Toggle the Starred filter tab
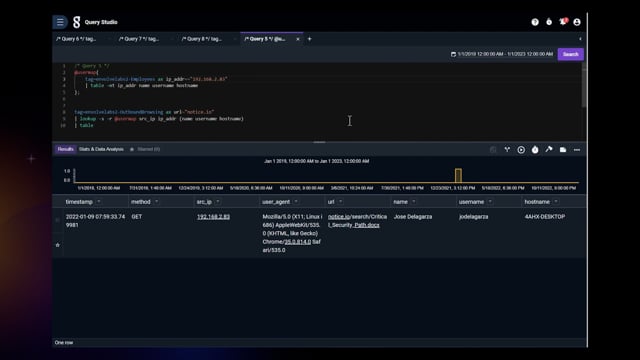 tap(145, 149)
